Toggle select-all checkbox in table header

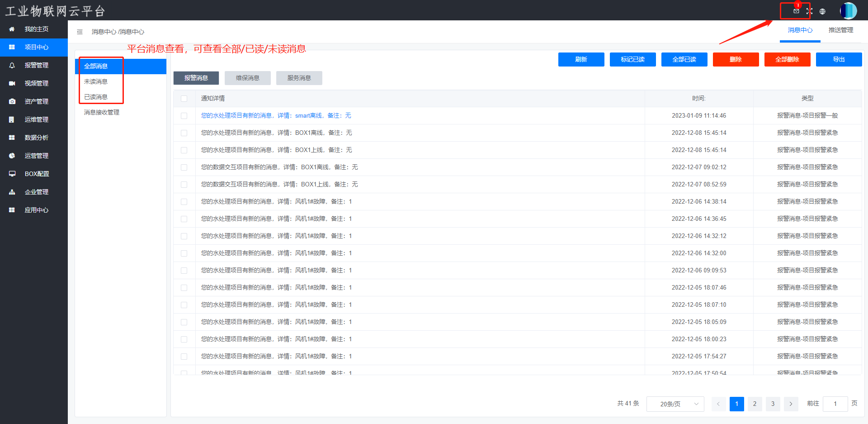tap(184, 99)
